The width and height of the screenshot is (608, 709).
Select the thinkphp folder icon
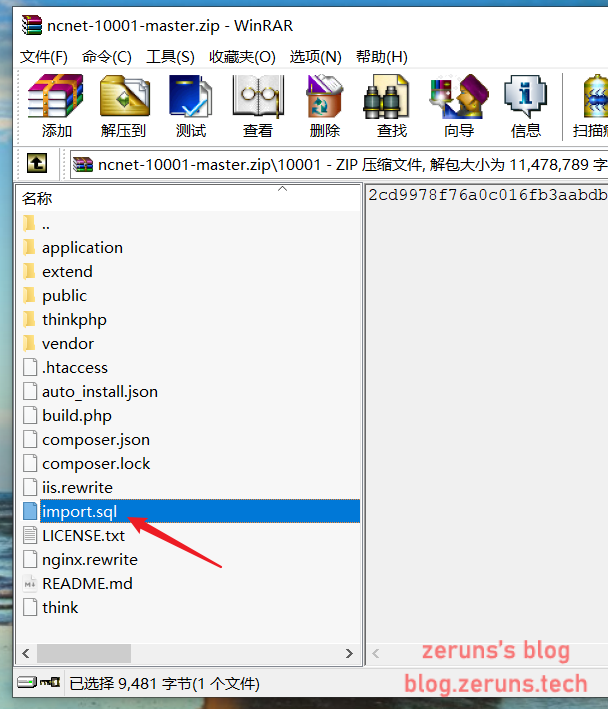point(29,319)
